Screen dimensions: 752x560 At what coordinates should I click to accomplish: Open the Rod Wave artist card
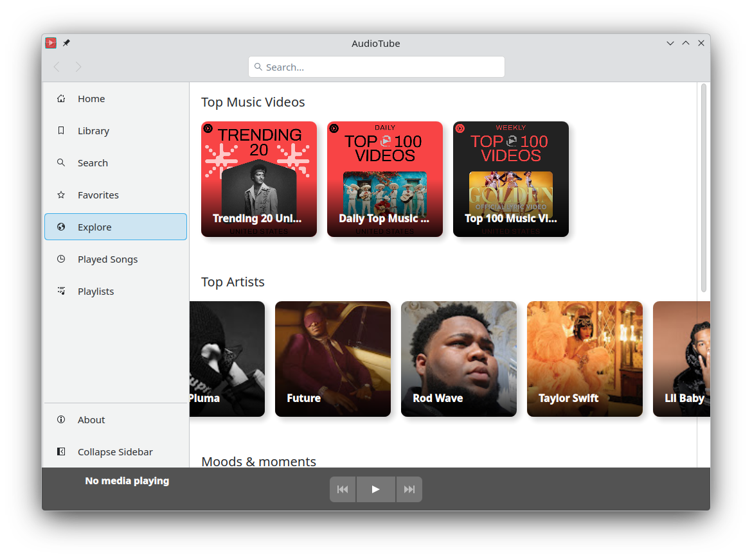[459, 359]
